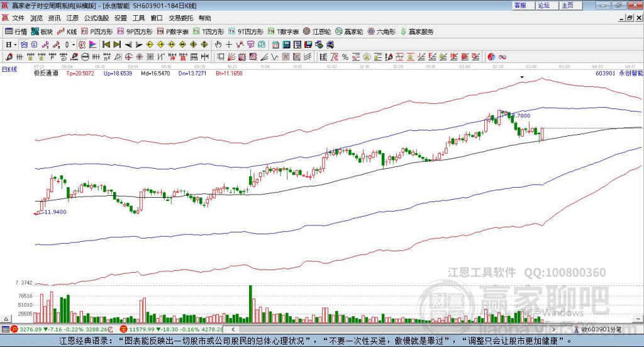This screenshot has height=347, width=644.
Task: Click the red crosshair circle tool
Action: [128, 57]
